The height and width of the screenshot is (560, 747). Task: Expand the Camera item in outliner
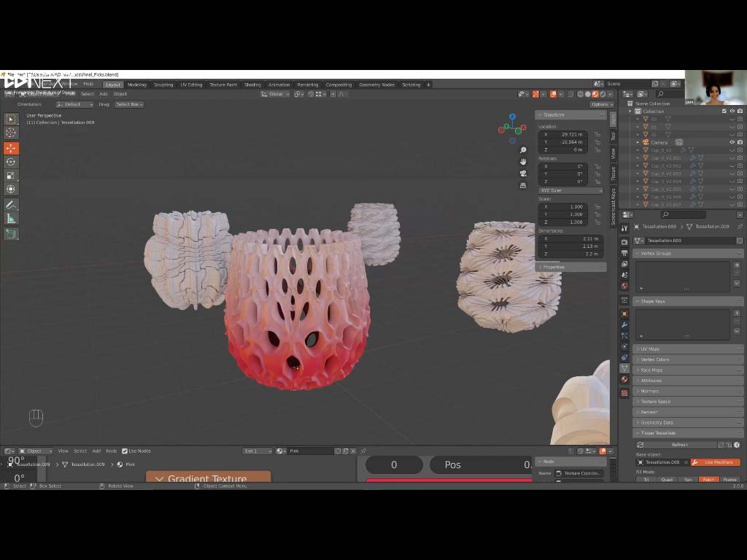pyautogui.click(x=638, y=142)
